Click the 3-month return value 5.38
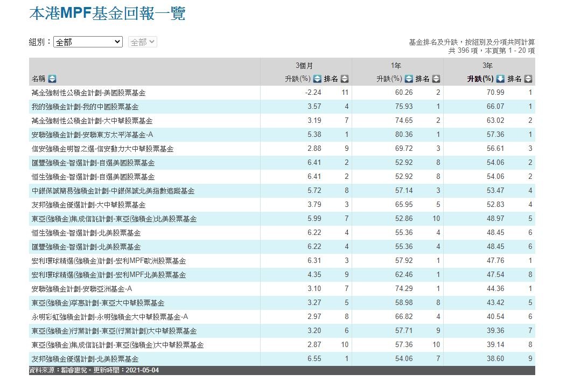Image resolution: width=588 pixels, height=381 pixels. [x=314, y=134]
